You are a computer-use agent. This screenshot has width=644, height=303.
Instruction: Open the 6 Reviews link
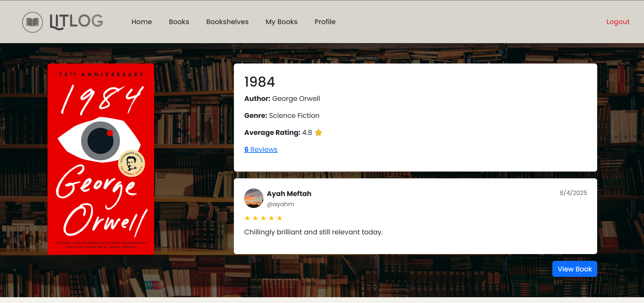coord(261,149)
